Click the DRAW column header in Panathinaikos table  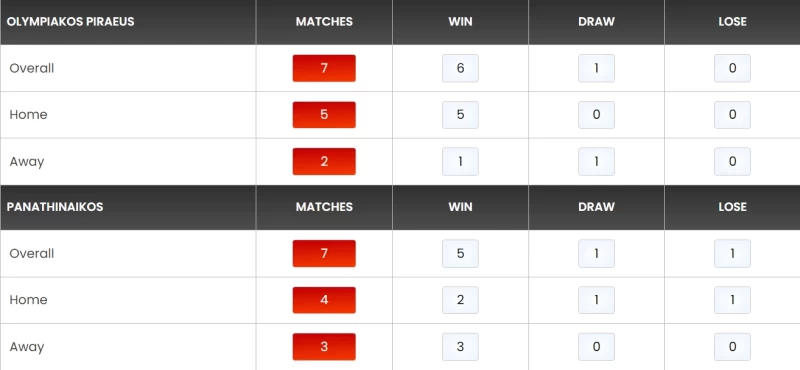click(x=596, y=207)
